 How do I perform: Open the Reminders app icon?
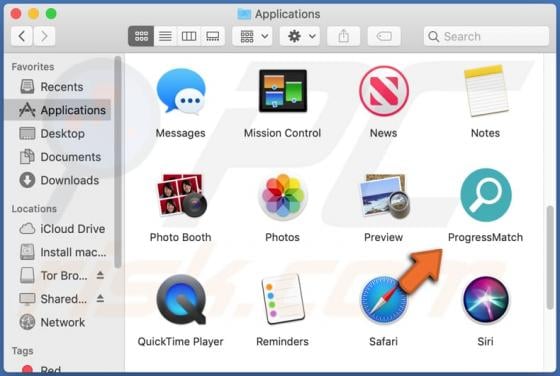click(x=282, y=299)
